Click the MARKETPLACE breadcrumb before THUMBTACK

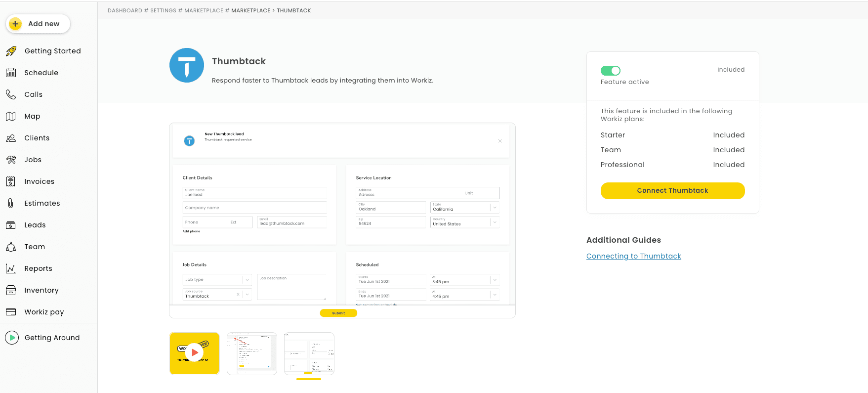[x=251, y=10]
